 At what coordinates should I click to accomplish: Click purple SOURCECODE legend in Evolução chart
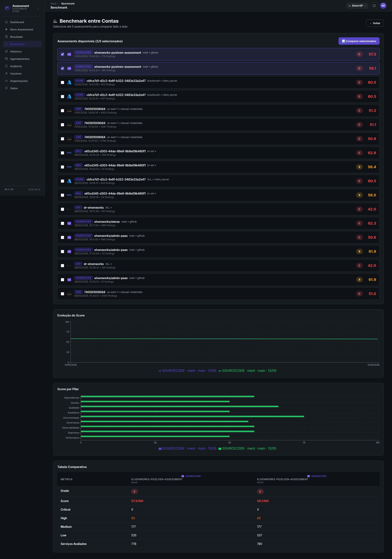point(187,371)
